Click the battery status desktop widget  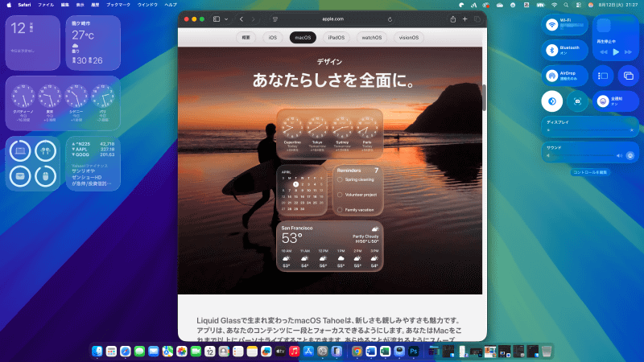pos(32,163)
